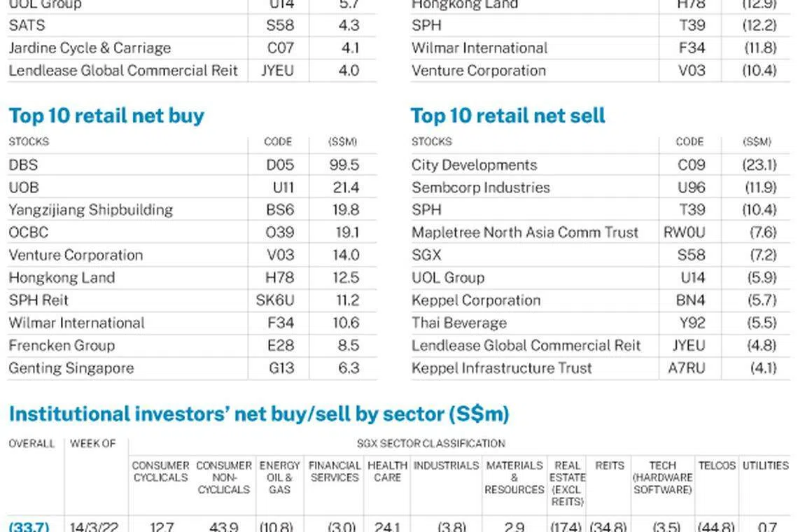The width and height of the screenshot is (798, 532).
Task: Select the Sembcorp Industries stock name
Action: [x=481, y=188]
